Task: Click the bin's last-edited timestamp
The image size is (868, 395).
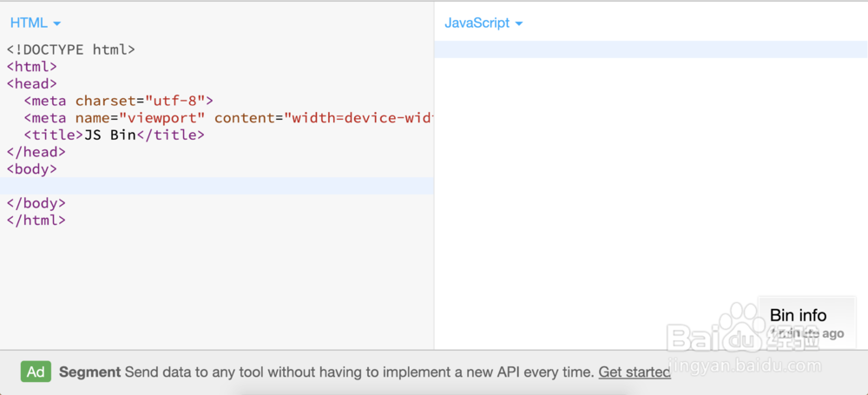Action: 807,333
